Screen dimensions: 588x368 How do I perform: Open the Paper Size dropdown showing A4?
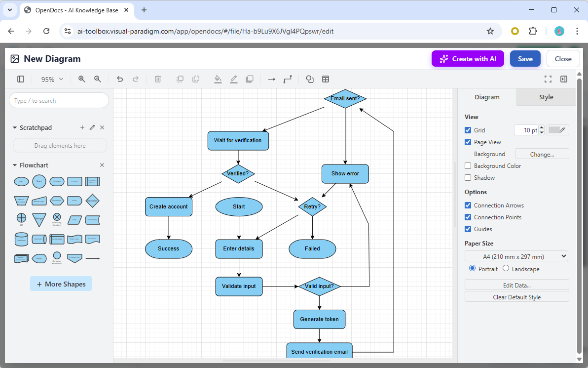click(x=516, y=256)
